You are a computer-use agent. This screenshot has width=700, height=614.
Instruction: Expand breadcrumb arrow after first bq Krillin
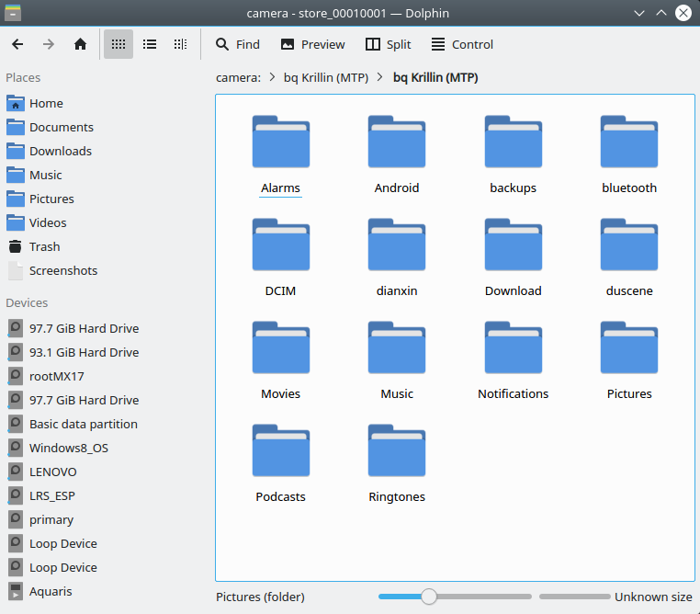[380, 78]
